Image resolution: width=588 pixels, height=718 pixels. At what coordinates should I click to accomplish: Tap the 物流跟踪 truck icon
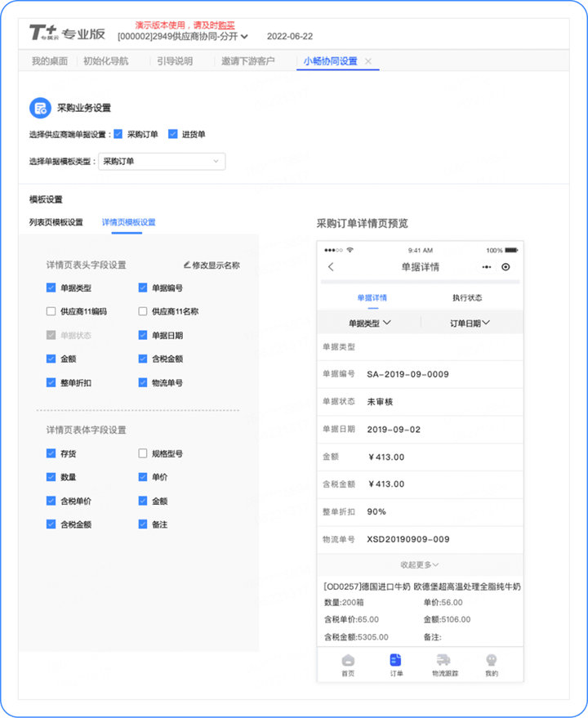click(443, 660)
